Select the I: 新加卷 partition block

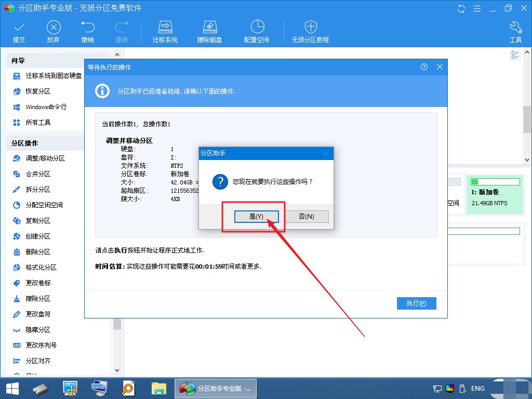[495, 194]
